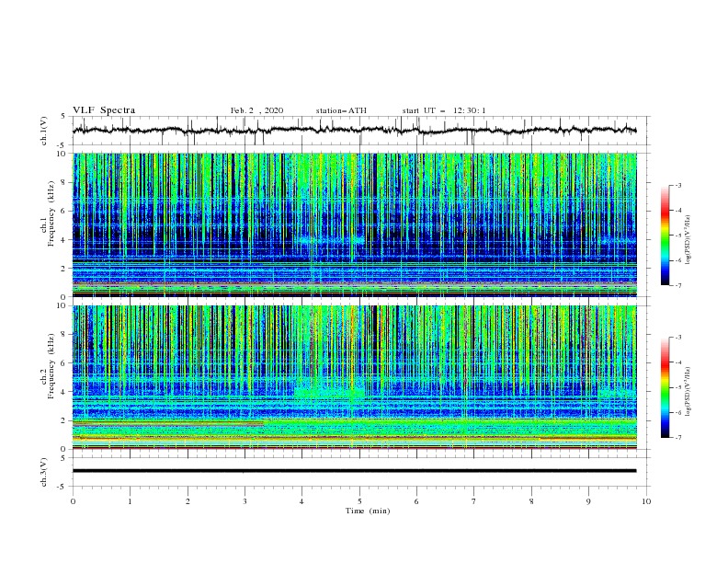Click the "-7" tick on the lower colorbar
Image resolution: width=728 pixels, height=563 pixels.
[678, 438]
